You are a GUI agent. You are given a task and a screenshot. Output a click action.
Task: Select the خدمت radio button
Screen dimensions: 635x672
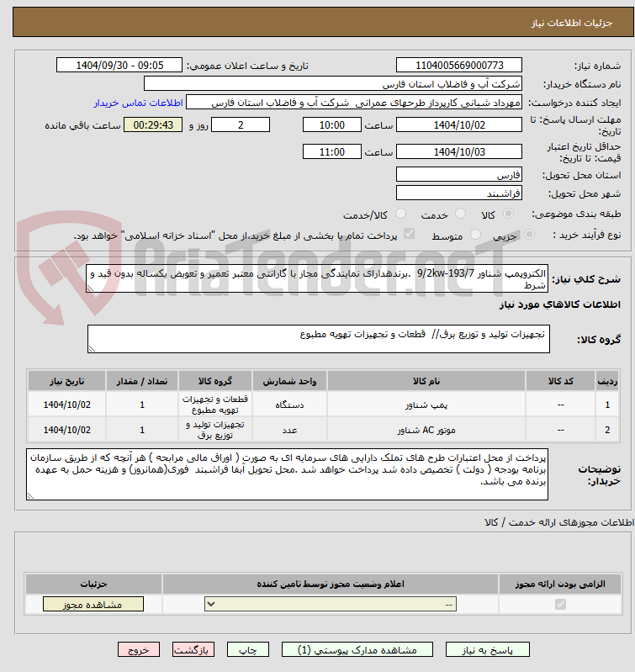pos(460,214)
